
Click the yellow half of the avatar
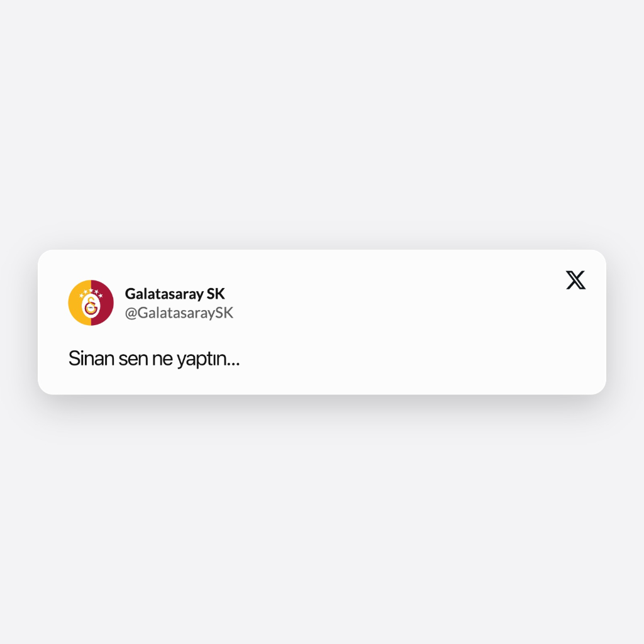pos(78,303)
